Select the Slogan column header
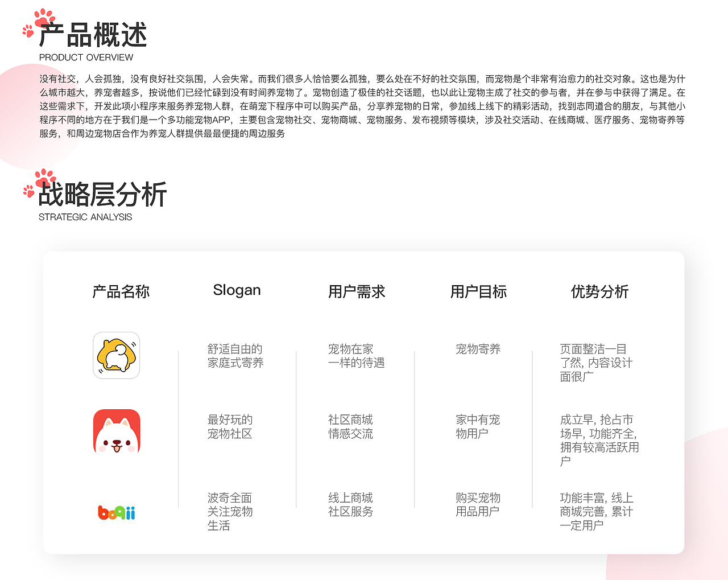 click(237, 290)
